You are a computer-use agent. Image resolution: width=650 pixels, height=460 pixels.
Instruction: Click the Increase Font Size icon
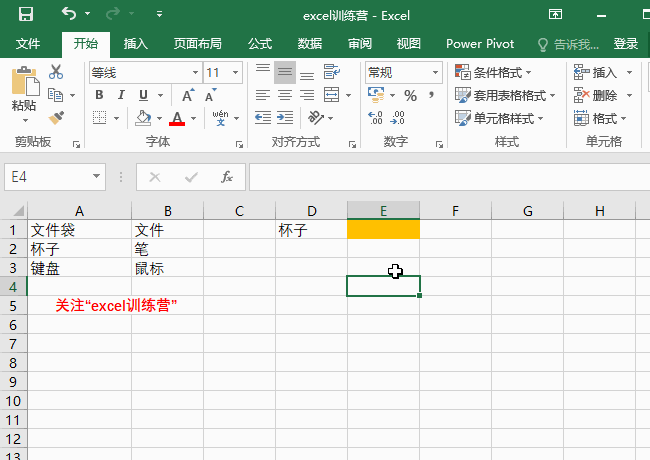pos(189,95)
